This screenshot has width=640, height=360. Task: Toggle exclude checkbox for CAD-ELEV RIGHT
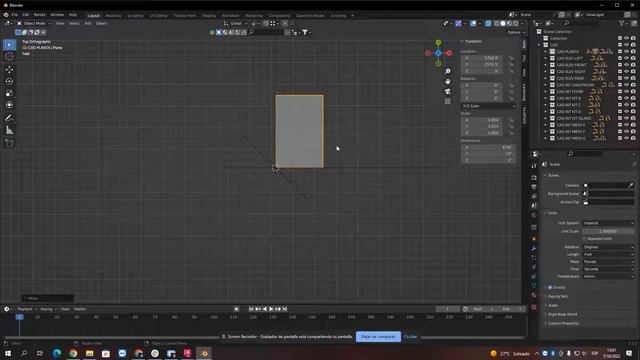click(x=620, y=71)
